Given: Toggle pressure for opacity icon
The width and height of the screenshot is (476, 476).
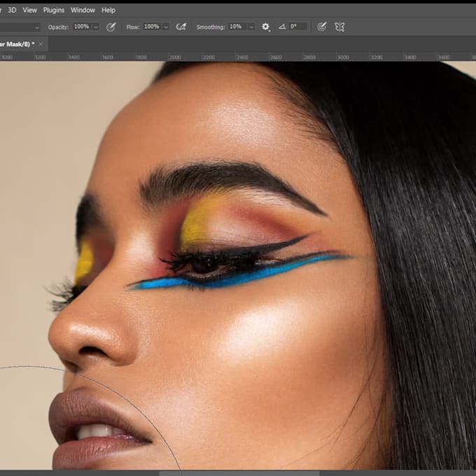Looking at the screenshot, I should click(111, 27).
